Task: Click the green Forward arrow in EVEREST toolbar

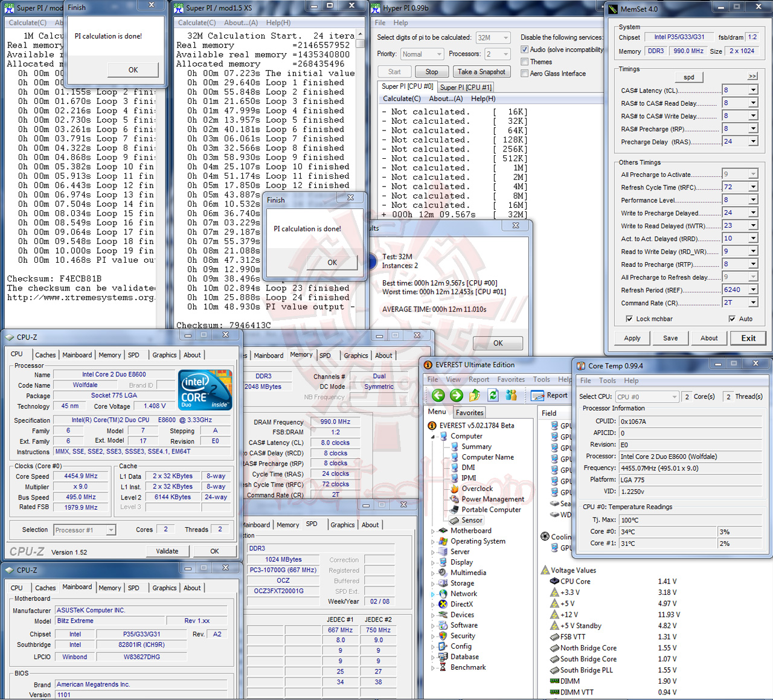Action: coord(457,396)
